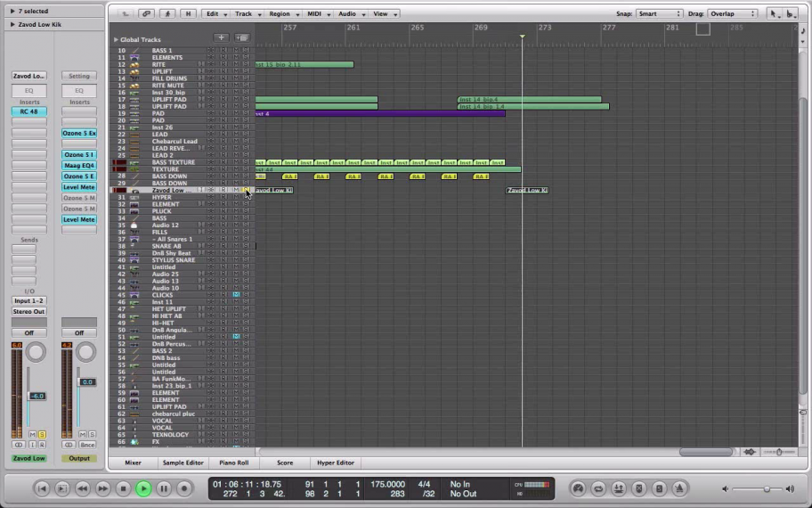
Task: Click the Bnce bounce button
Action: click(87, 445)
